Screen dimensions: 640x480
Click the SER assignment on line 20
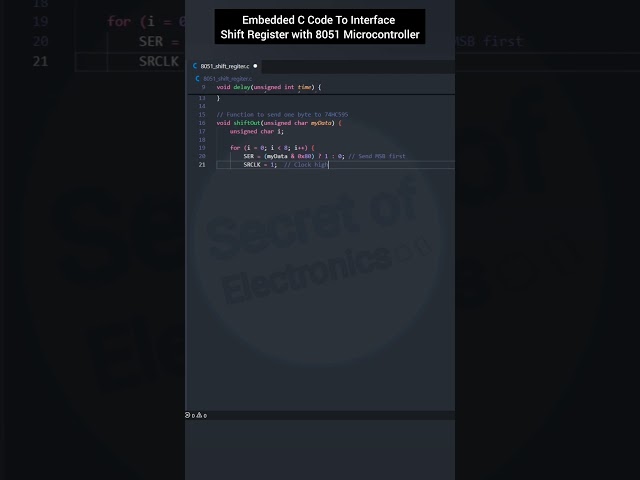[294, 156]
